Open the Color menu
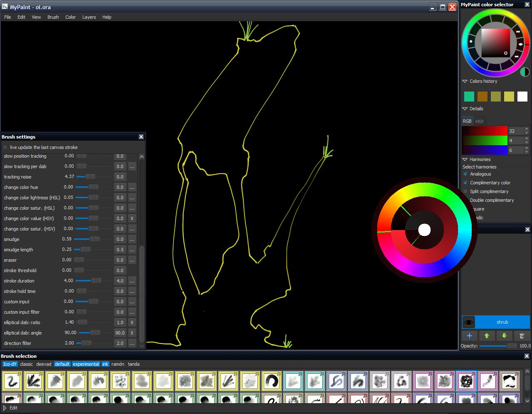 coord(70,17)
